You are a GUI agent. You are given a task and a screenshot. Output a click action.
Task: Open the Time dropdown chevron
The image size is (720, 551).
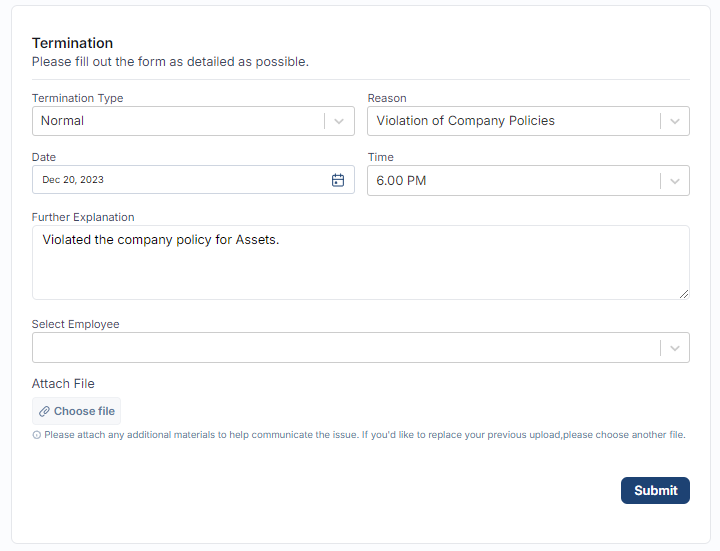click(675, 181)
